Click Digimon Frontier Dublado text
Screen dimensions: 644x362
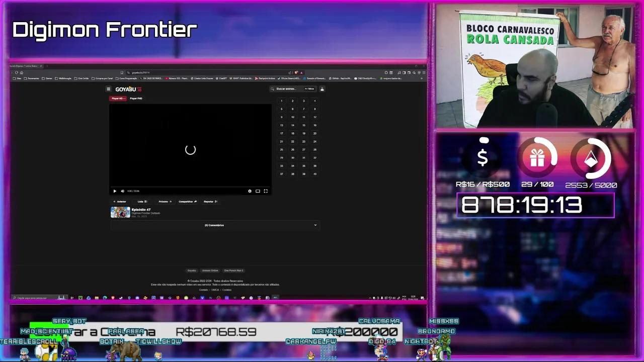pyautogui.click(x=146, y=213)
